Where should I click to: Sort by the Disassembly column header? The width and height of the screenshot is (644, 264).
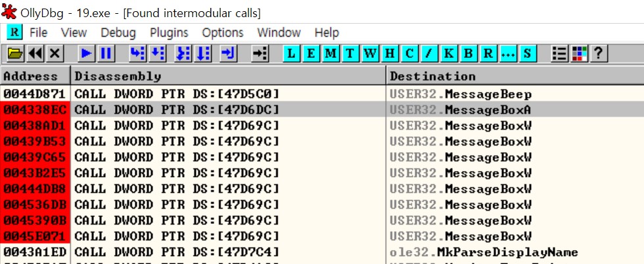(229, 76)
